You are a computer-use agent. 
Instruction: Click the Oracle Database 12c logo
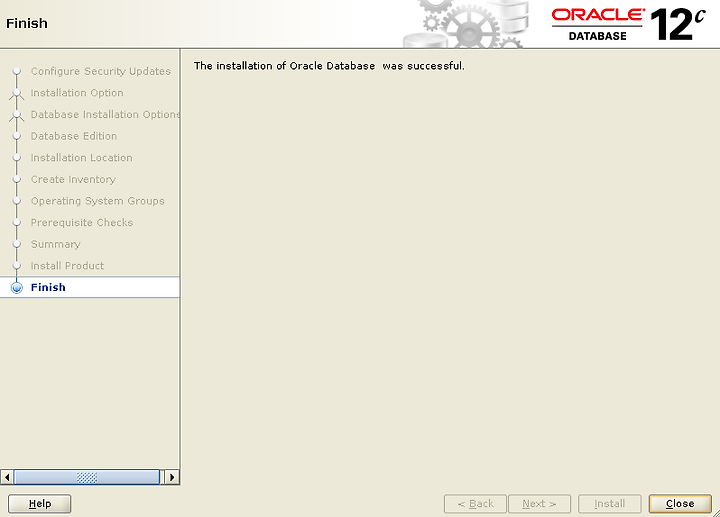pyautogui.click(x=628, y=24)
